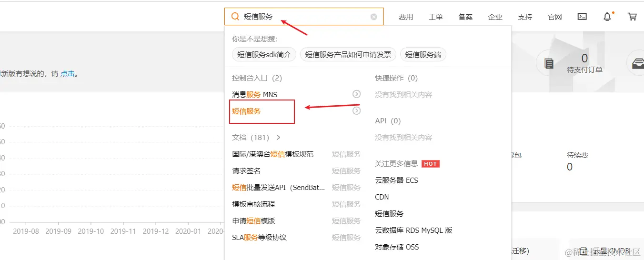The height and width of the screenshot is (260, 644).
Task: Open the notifications bell icon
Action: (607, 17)
